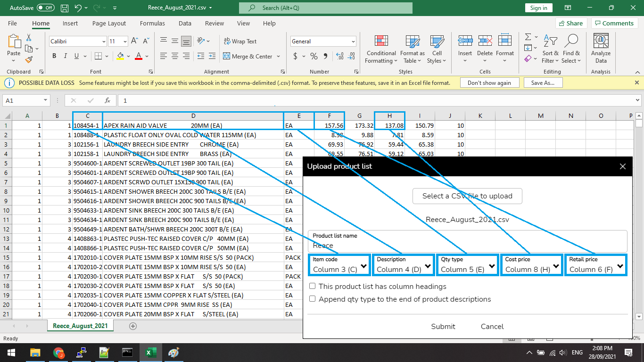644x362 pixels.
Task: Toggle Bold formatting
Action: (x=54, y=56)
